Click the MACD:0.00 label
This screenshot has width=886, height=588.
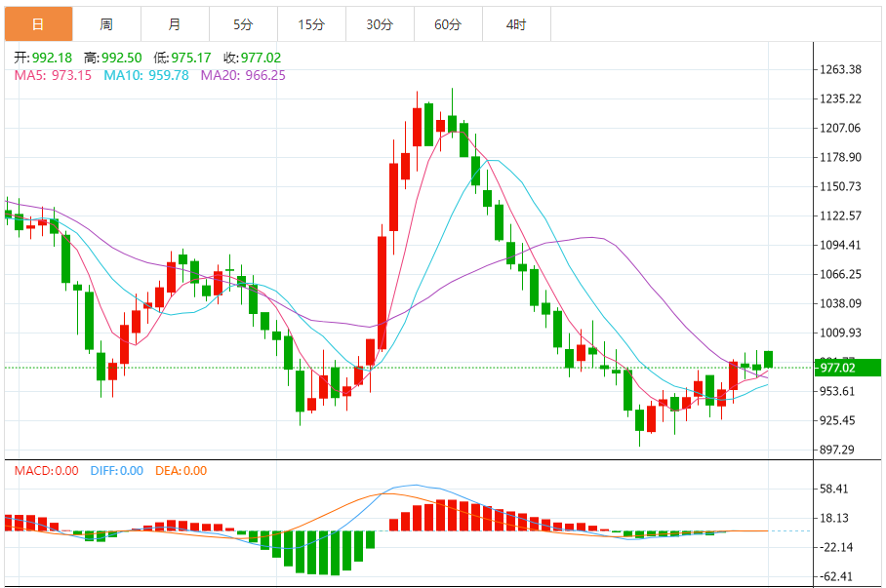click(46, 471)
